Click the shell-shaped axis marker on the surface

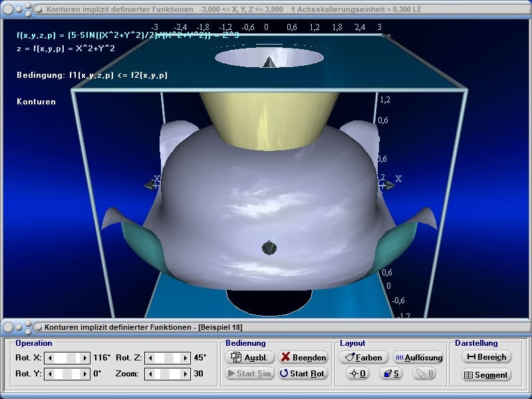pyautogui.click(x=269, y=247)
